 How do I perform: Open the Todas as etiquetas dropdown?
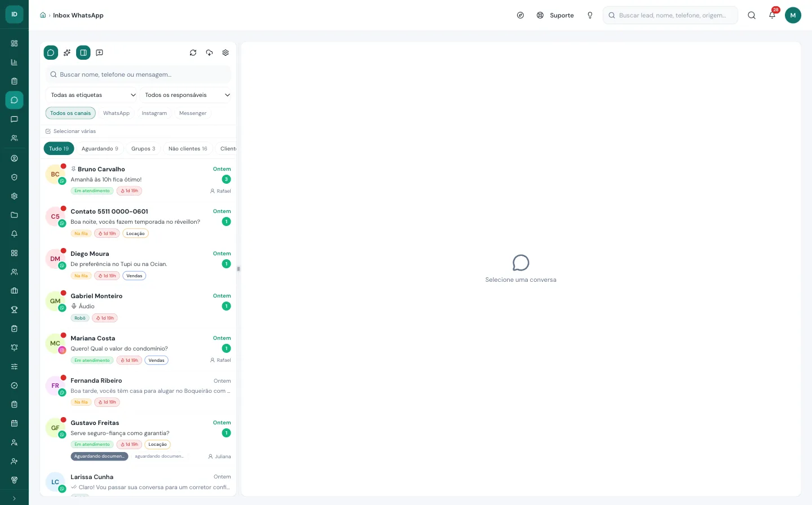[x=92, y=95]
